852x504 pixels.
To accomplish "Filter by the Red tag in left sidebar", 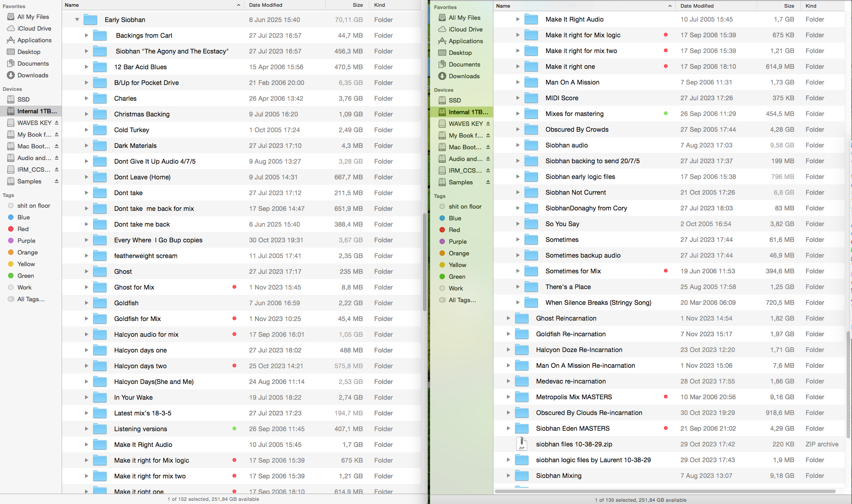I will 23,229.
